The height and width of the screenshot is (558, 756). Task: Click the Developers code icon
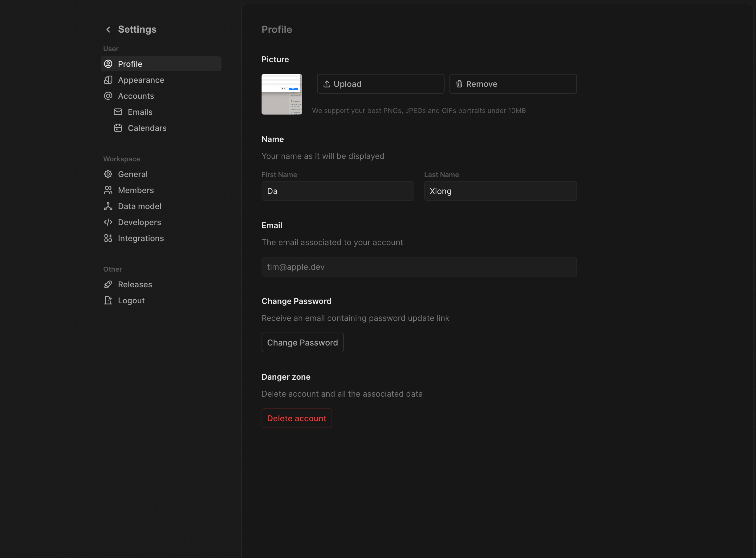tap(108, 222)
